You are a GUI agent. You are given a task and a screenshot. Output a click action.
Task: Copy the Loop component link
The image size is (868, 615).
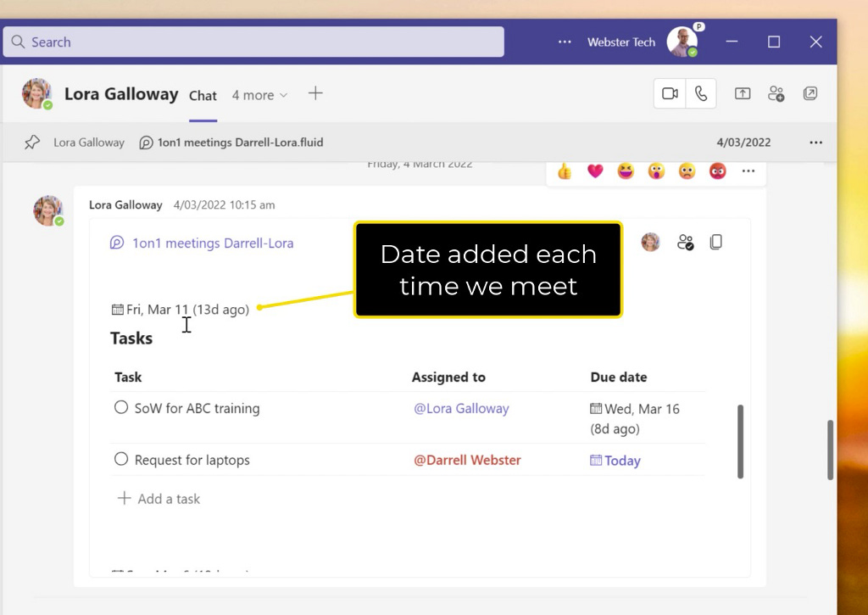715,243
